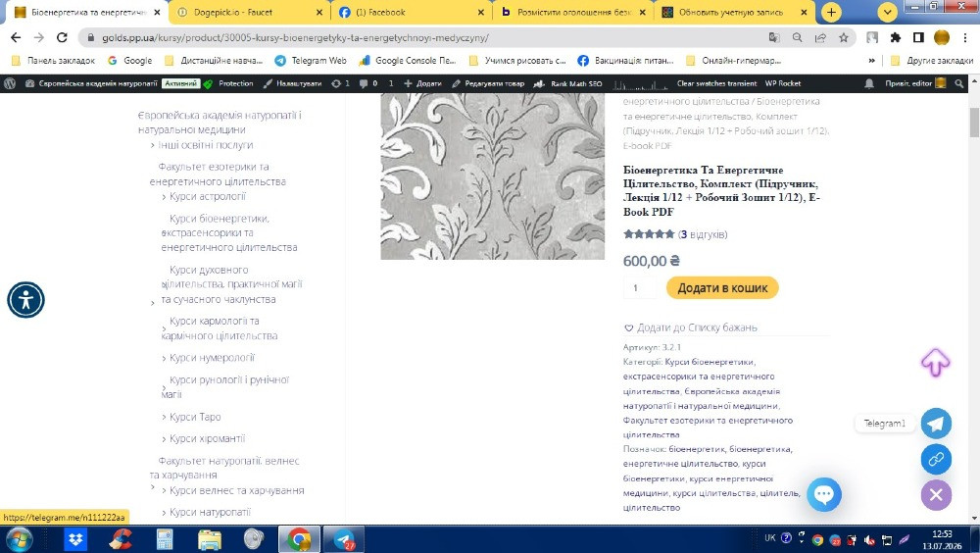Open the zoom magnifier in address bar

[797, 37]
